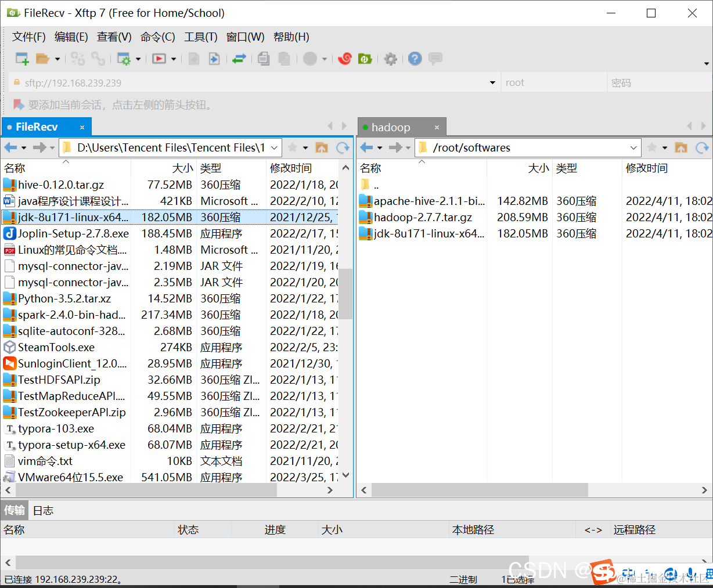Screen dimensions: 713x588
Task: Switch to the 日志 log tab
Action: click(x=43, y=510)
